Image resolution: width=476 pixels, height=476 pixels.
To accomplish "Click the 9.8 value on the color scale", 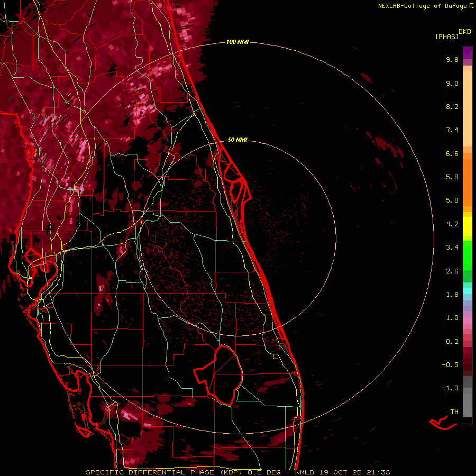I will click(452, 59).
